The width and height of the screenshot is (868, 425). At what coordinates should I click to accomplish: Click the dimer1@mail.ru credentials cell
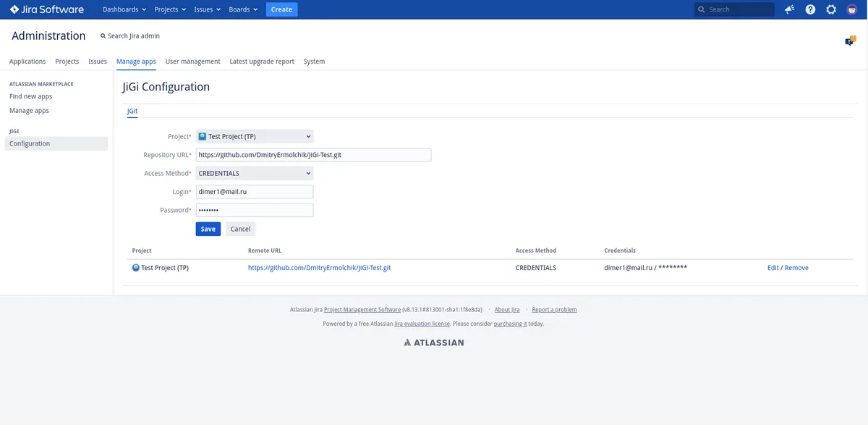tap(646, 268)
